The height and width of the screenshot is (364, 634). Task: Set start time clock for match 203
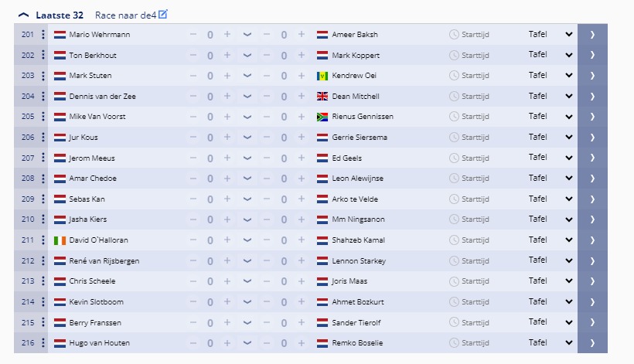454,76
